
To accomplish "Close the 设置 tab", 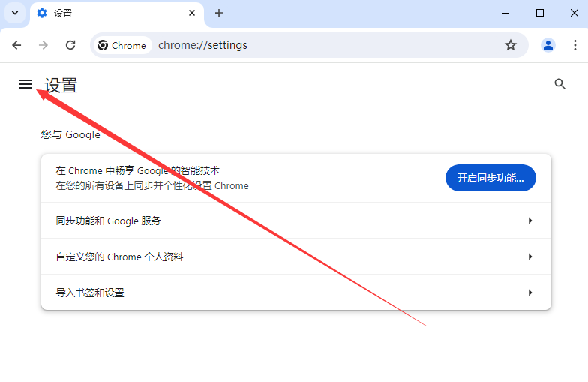I will [192, 13].
